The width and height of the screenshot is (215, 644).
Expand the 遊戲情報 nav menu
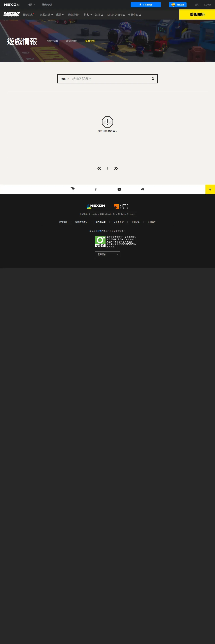pos(74,15)
